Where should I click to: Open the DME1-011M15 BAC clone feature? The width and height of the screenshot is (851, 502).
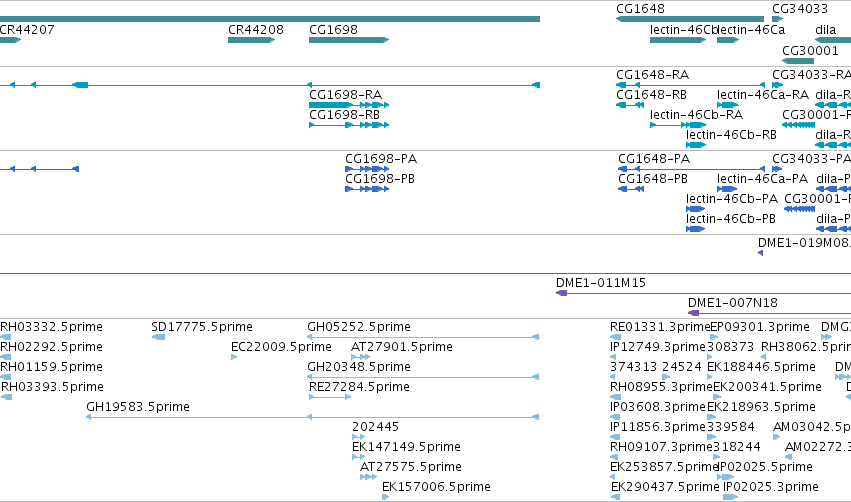click(703, 293)
